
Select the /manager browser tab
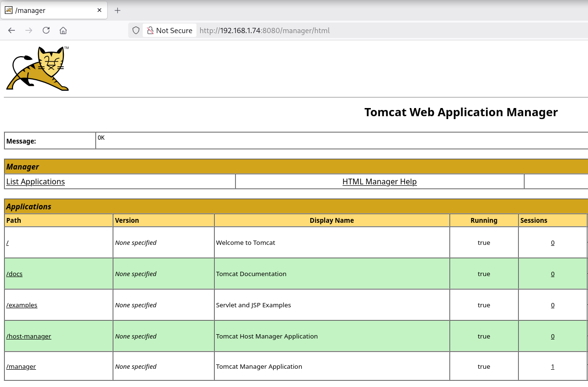[x=48, y=10]
